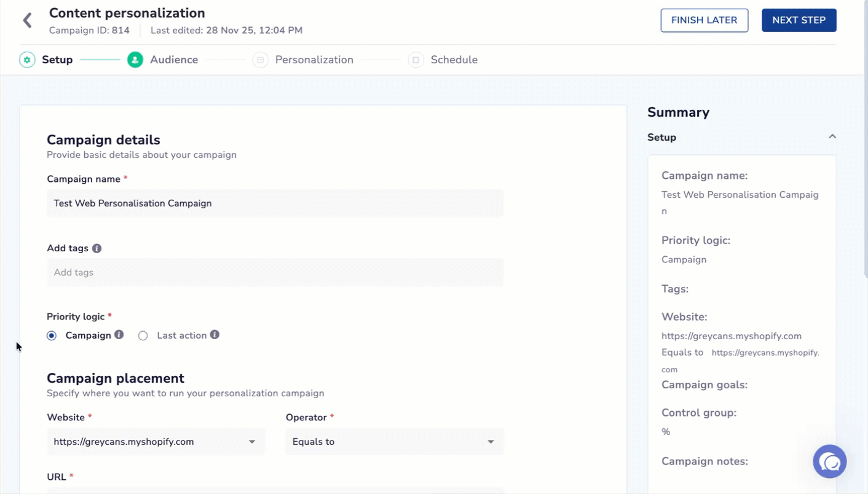Go to the Personalization step label
This screenshot has width=868, height=494.
tap(314, 60)
